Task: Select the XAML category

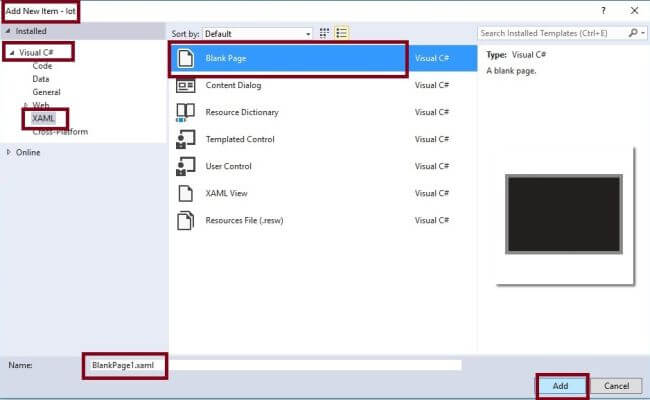Action: point(44,118)
